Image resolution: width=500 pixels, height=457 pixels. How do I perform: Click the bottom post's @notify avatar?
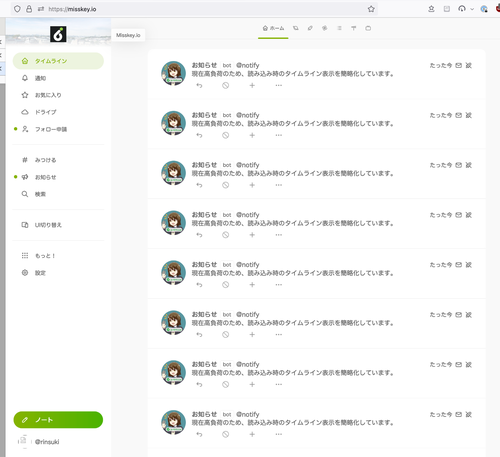coord(173,422)
